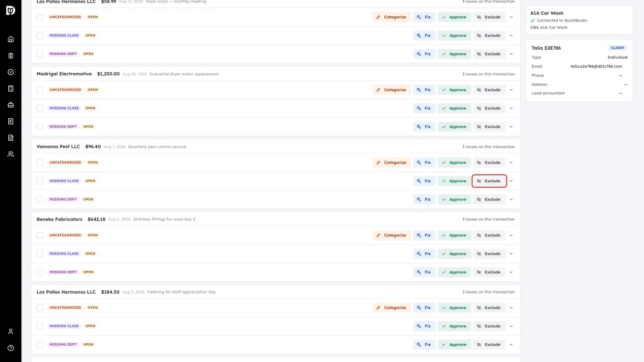The height and width of the screenshot is (362, 644).
Task: Expand Beneke Missing Dept row chevron
Action: [x=511, y=272]
